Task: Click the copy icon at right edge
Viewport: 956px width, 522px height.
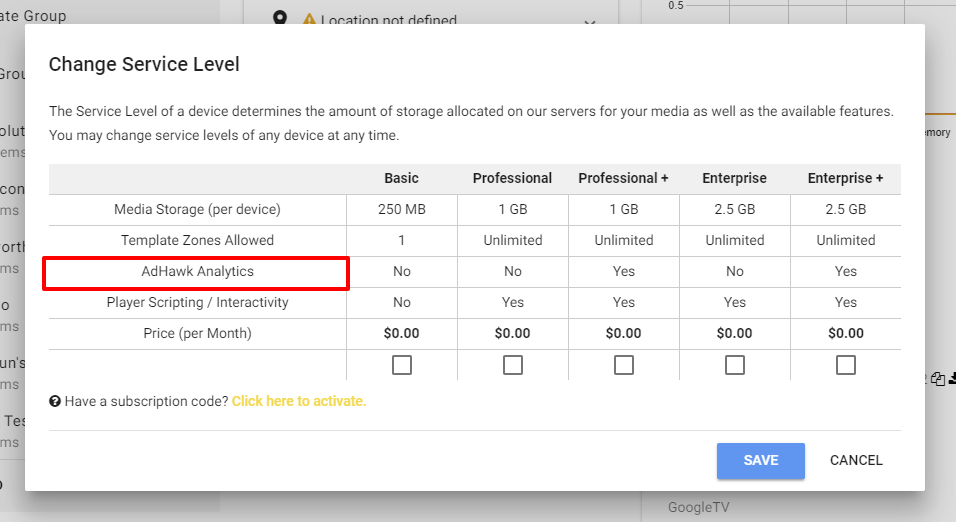Action: click(x=938, y=379)
